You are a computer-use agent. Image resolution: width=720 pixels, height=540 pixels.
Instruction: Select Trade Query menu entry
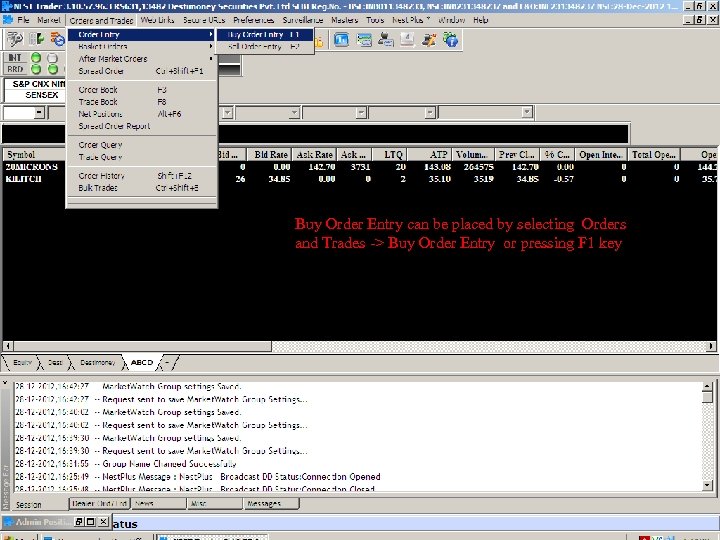(x=141, y=157)
